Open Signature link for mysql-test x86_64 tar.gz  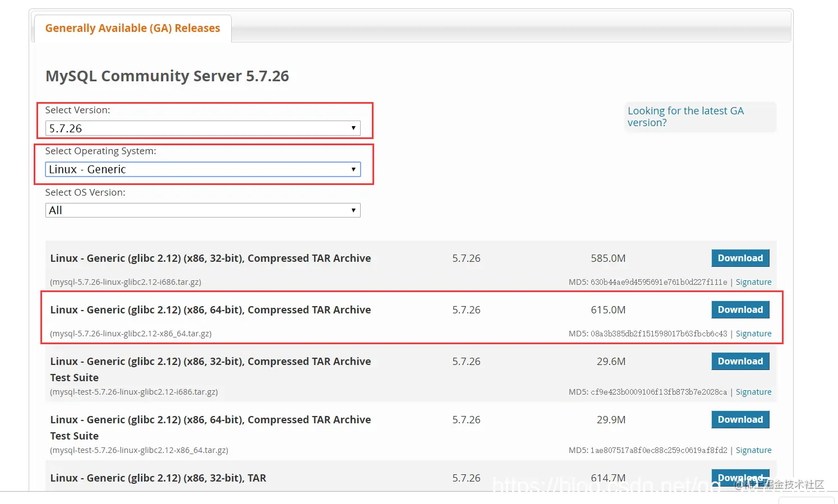753,450
